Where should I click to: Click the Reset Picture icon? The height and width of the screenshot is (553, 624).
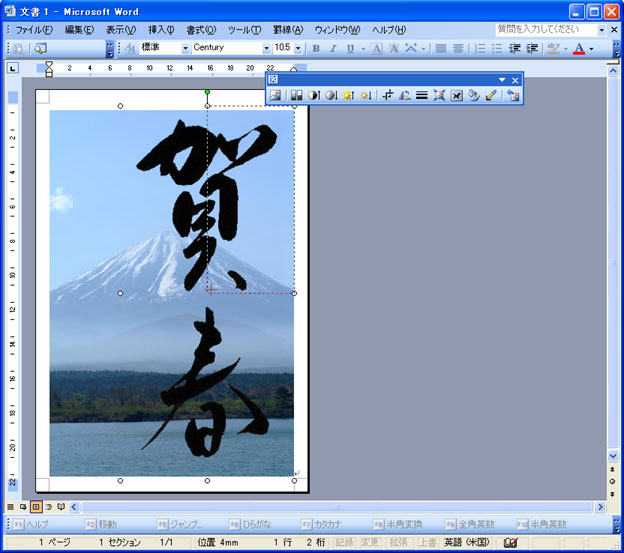[x=513, y=96]
